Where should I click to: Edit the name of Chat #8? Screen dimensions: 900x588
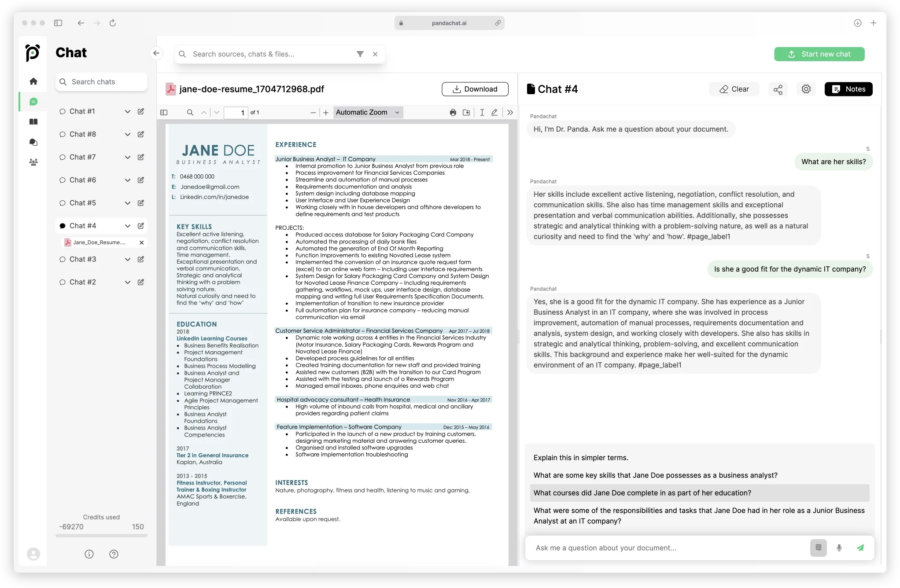click(141, 134)
